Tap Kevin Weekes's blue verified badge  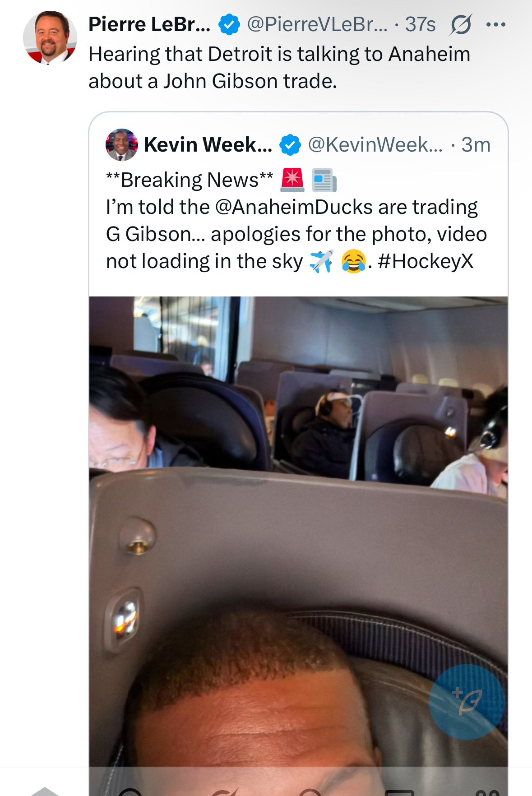point(290,145)
